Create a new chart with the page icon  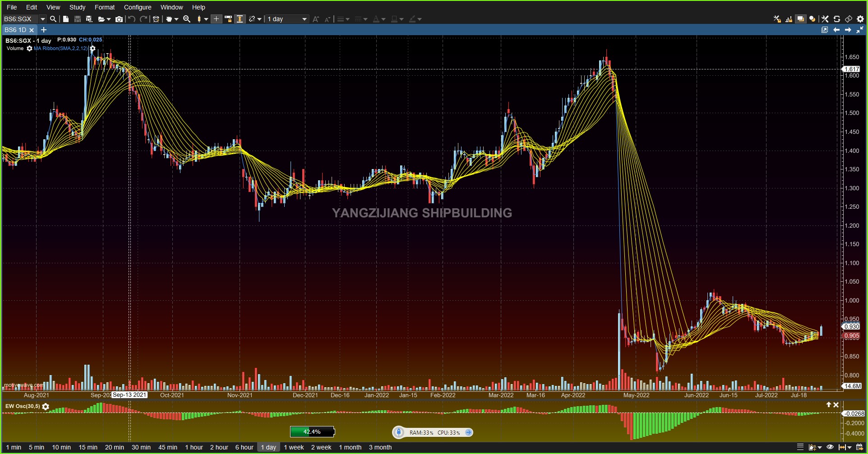(x=66, y=19)
